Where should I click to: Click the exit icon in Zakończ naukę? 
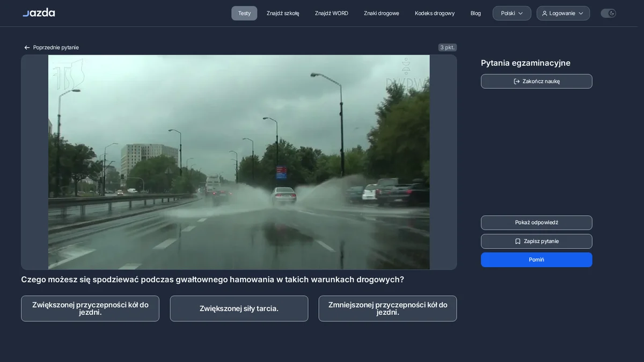tap(517, 82)
